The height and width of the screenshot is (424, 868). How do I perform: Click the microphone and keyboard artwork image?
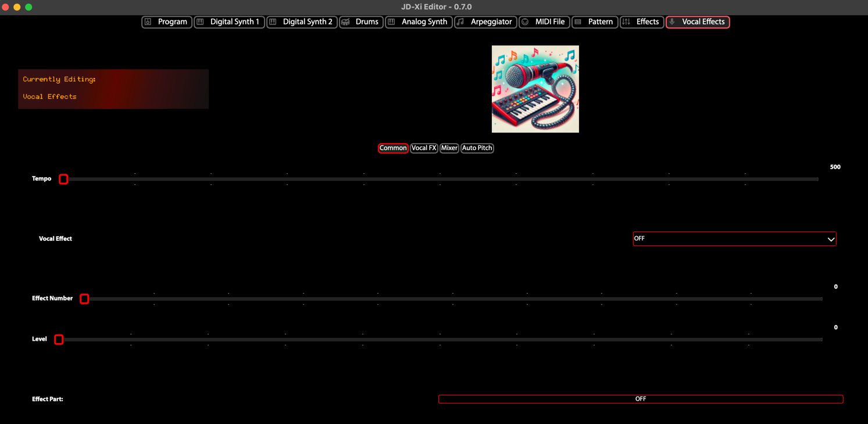[535, 89]
